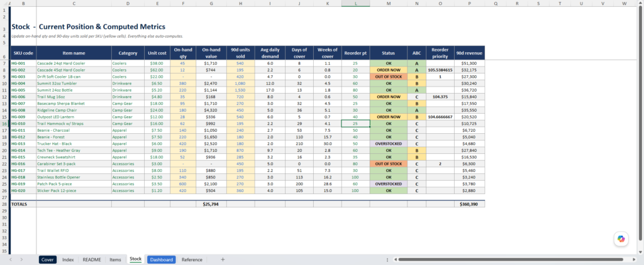Open the Items sheet tab

pos(116,260)
